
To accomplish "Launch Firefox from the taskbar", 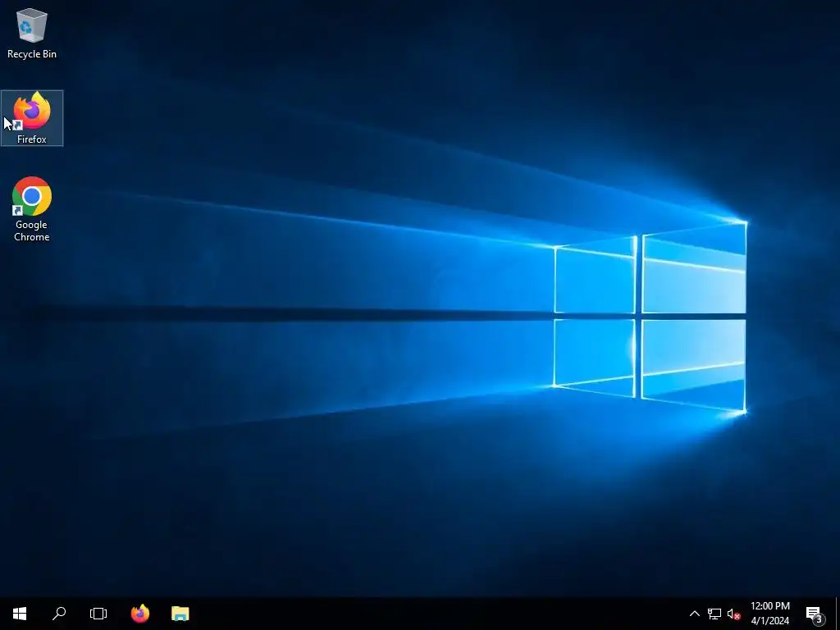I will point(140,614).
